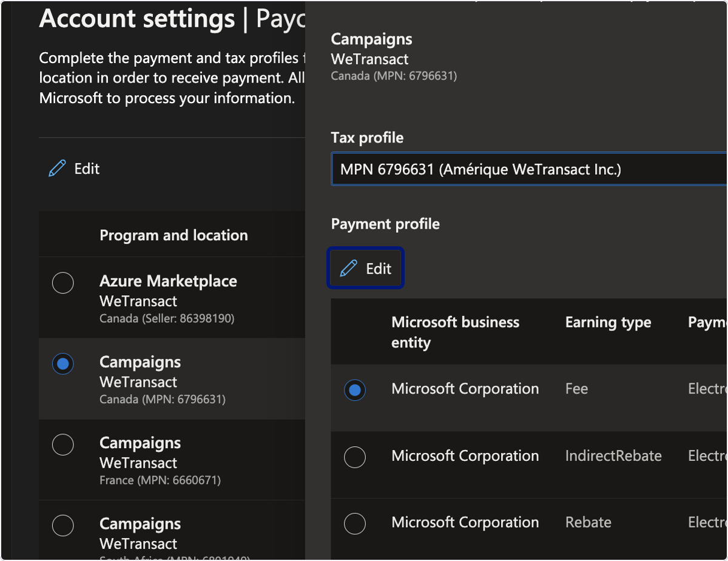Click the Account settings page heading
Image resolution: width=728 pixels, height=561 pixels.
136,19
